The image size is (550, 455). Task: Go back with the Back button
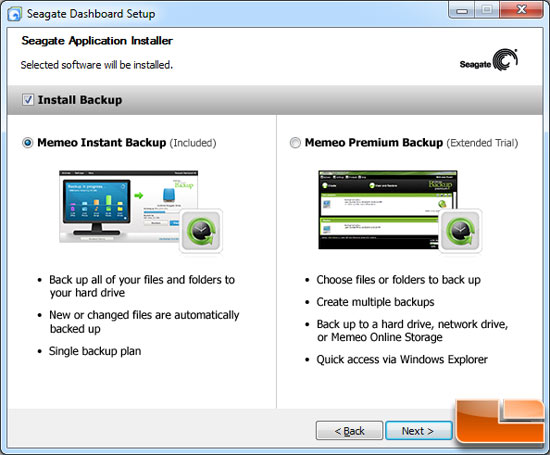pos(349,430)
